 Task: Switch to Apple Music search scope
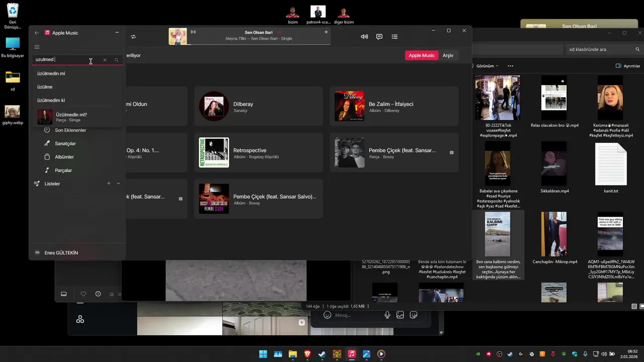(x=422, y=55)
